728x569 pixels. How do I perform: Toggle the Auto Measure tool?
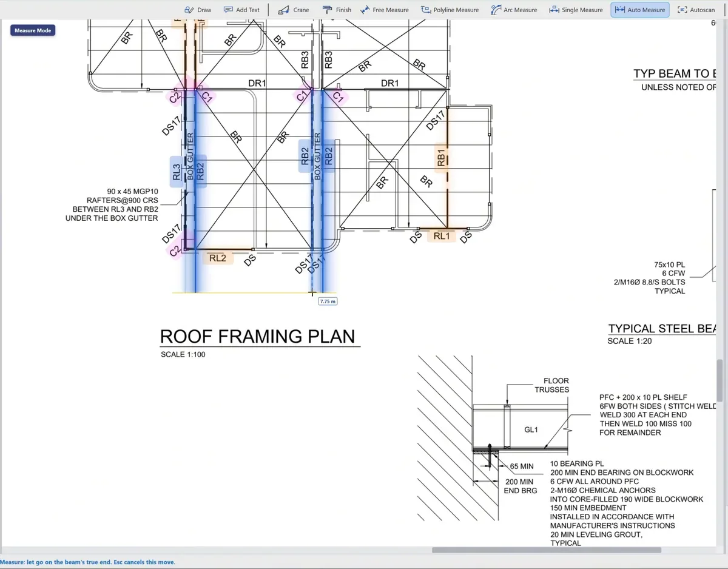(640, 10)
